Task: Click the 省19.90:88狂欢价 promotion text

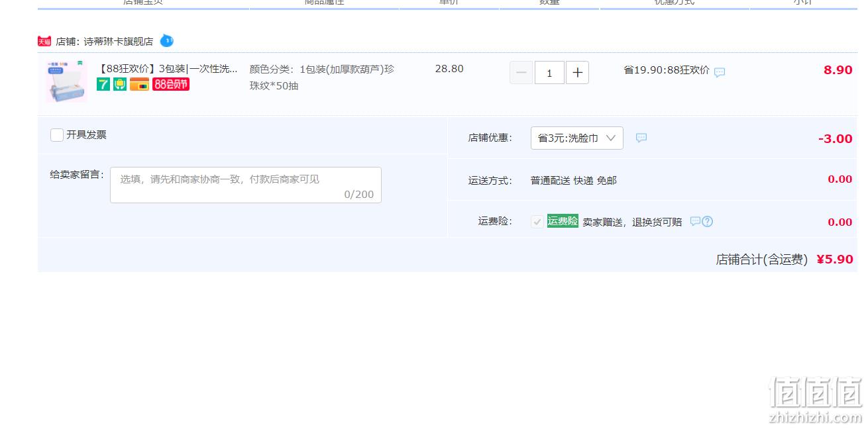Action: pos(667,70)
